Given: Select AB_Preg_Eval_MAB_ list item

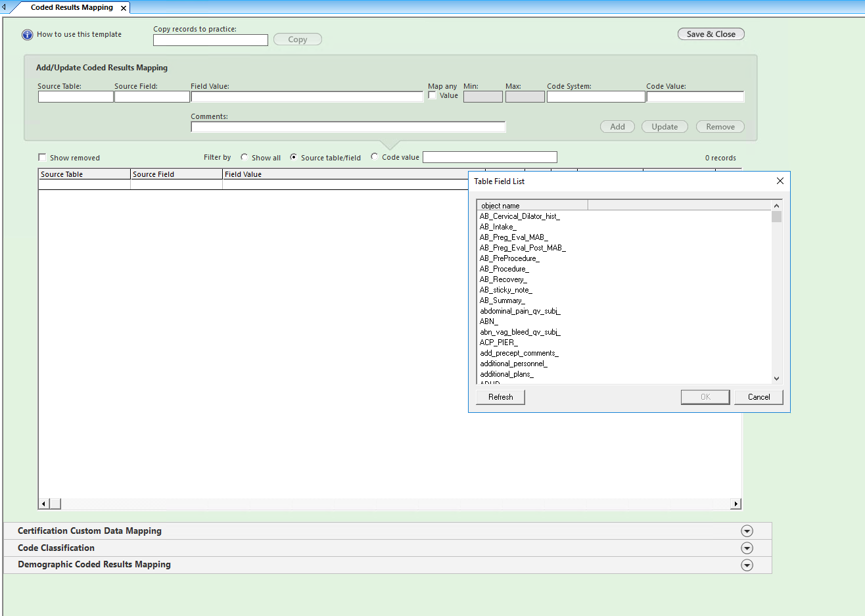Looking at the screenshot, I should (513, 237).
